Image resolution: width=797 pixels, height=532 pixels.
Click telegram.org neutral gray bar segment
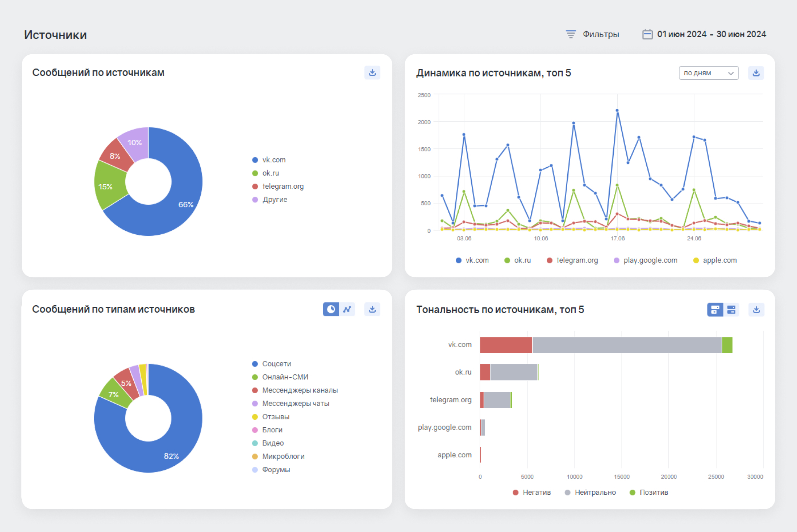pyautogui.click(x=497, y=400)
